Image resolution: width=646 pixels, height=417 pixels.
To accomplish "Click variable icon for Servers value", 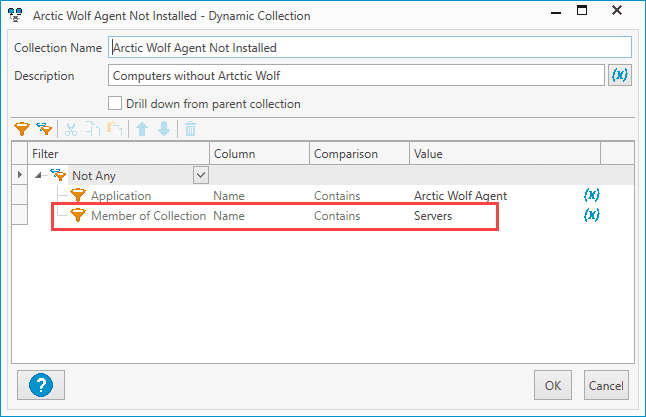I will 592,215.
